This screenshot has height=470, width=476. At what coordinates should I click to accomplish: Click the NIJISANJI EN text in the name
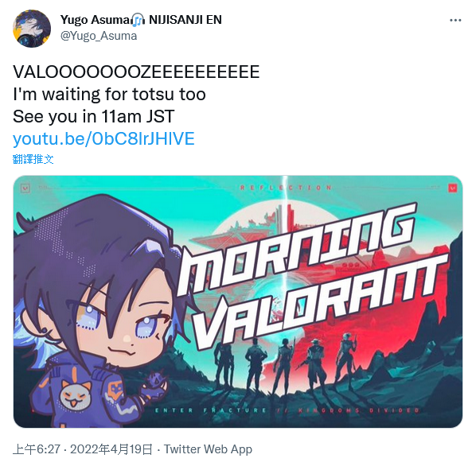185,20
